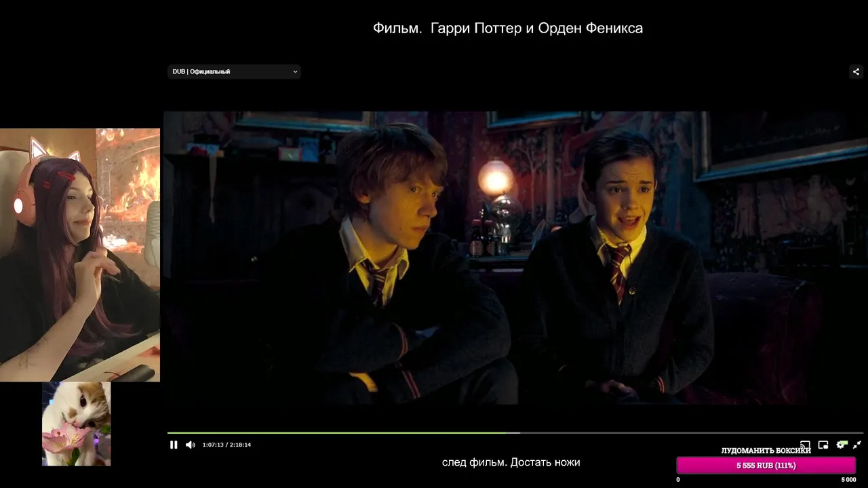Click the 5 555 RUB donation goal bar
Screen dimensions: 868x488
[x=766, y=466]
